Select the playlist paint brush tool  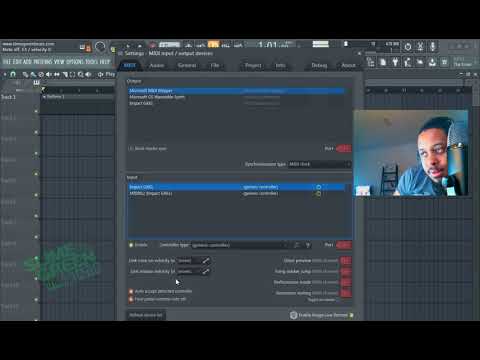click(x=33, y=74)
